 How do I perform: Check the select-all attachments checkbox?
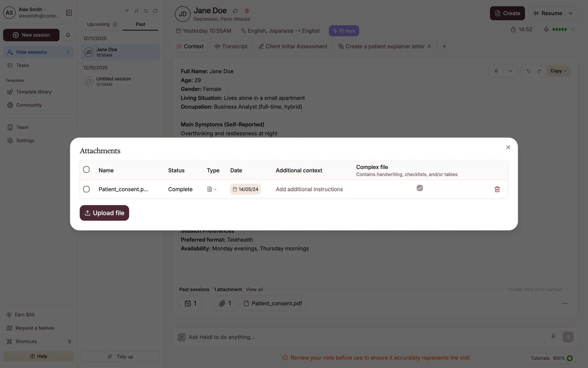[86, 170]
